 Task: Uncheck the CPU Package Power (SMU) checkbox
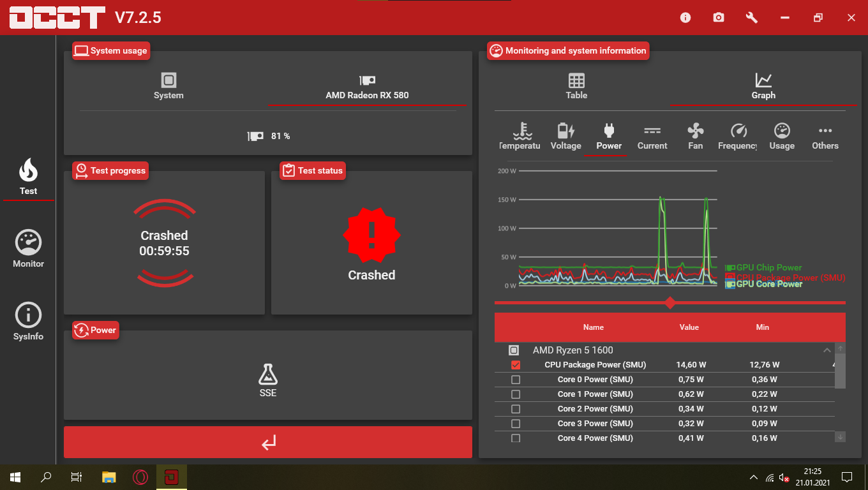tap(516, 365)
